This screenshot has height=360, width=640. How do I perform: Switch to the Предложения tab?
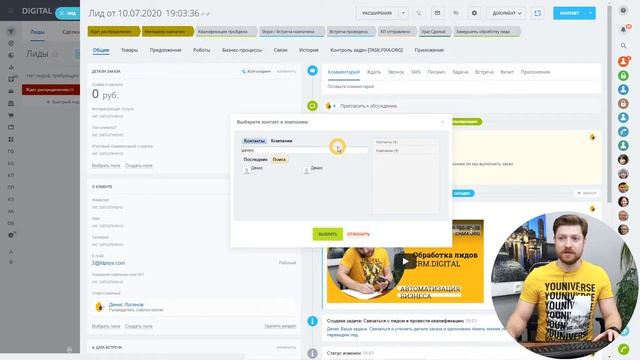[x=165, y=50]
